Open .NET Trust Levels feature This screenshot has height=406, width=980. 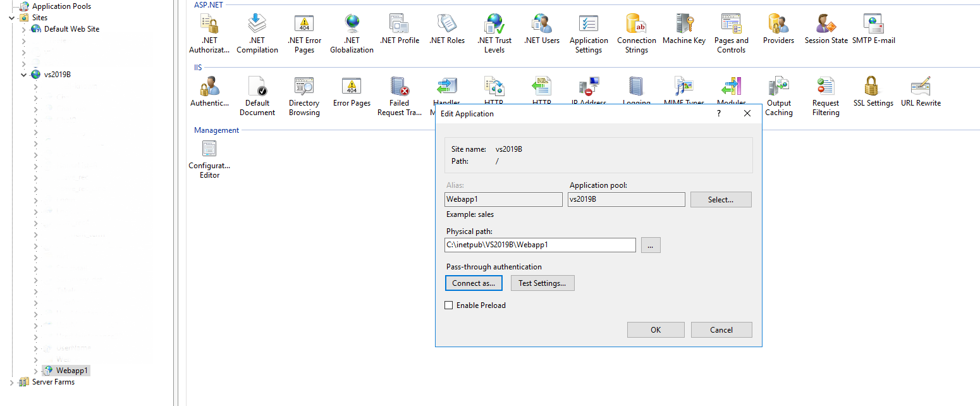click(494, 34)
